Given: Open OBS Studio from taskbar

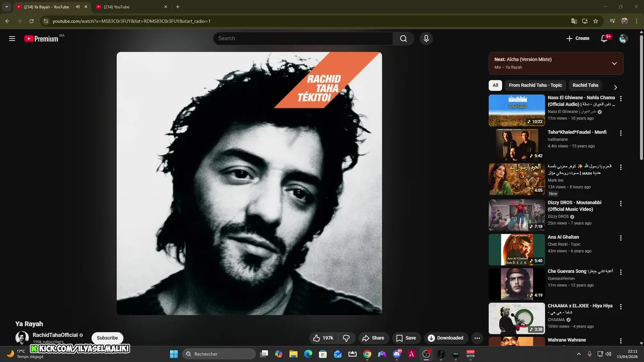Looking at the screenshot, I should point(426,354).
